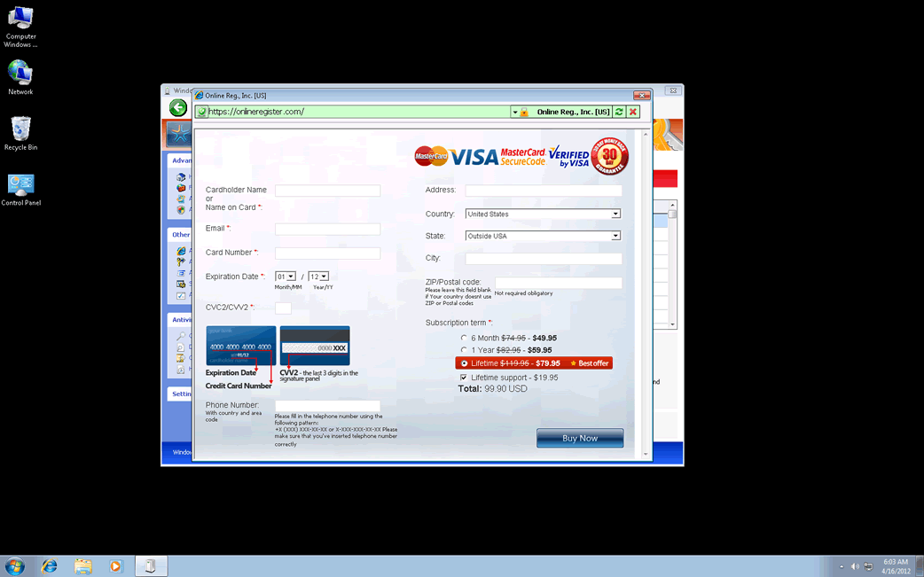
Task: Select the 1 Year subscription option
Action: (464, 350)
